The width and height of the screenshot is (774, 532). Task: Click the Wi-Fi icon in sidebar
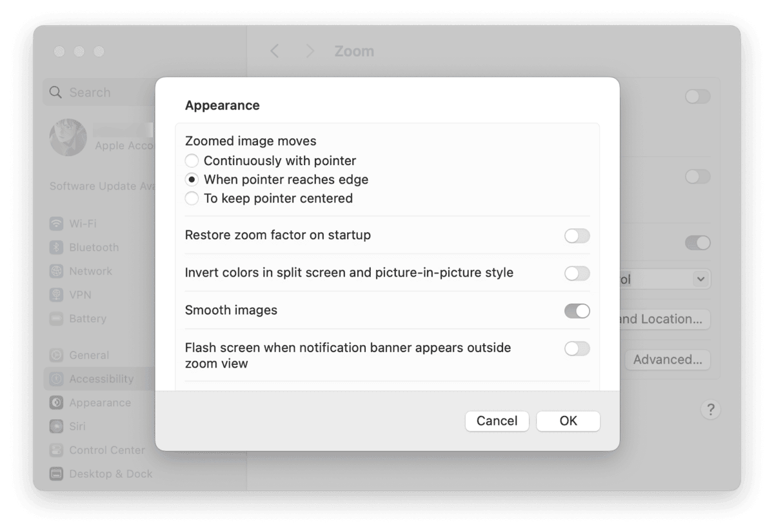pos(57,224)
